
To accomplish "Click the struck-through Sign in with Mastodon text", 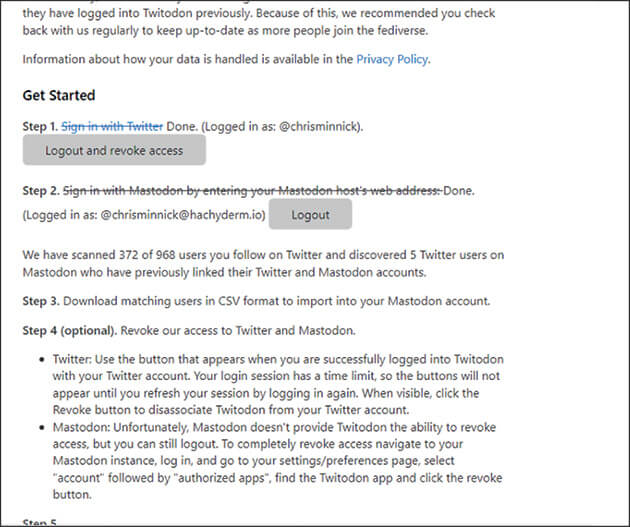I will tap(252, 190).
